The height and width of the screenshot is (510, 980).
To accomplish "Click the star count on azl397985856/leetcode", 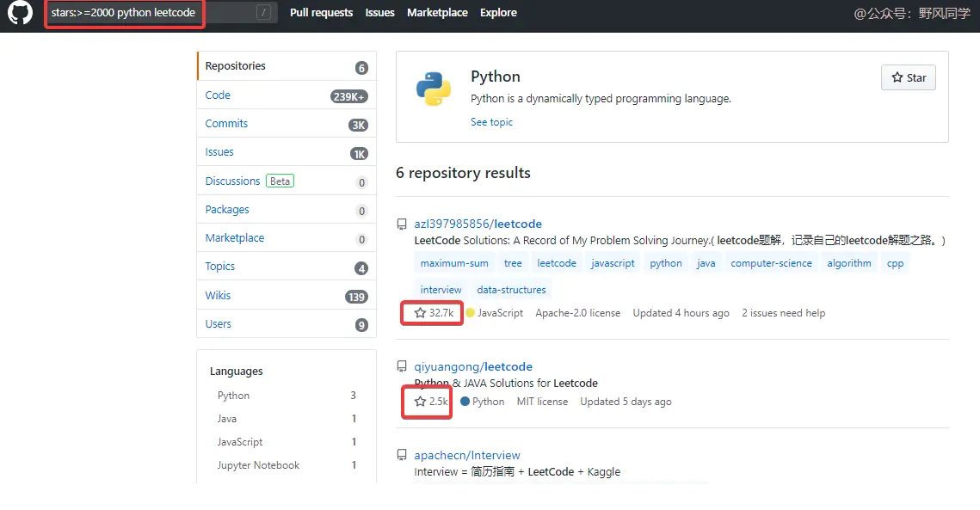I will click(434, 313).
